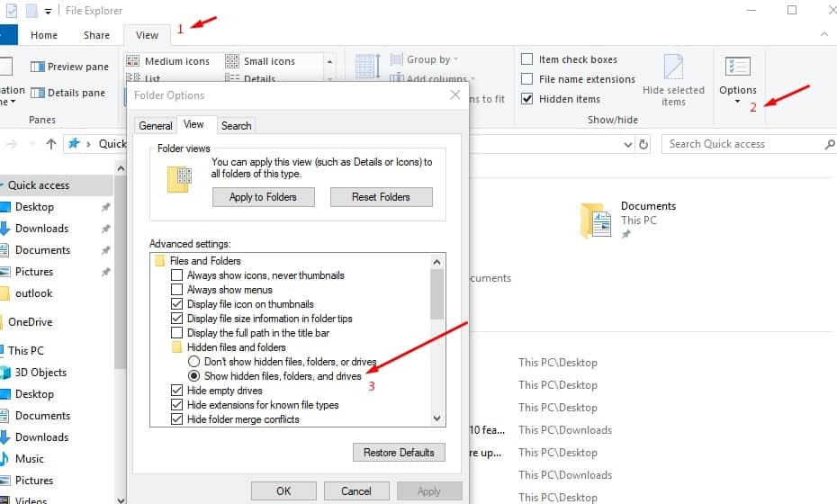
Task: Click Hide selected items icon
Action: click(x=673, y=67)
